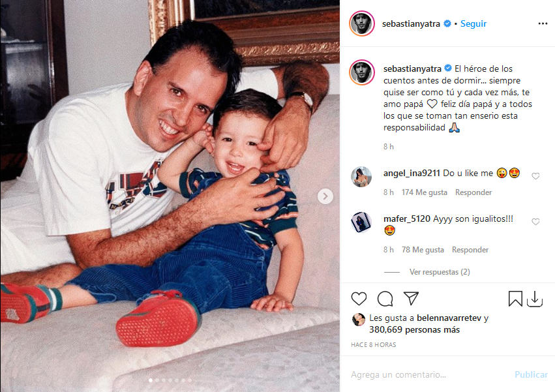Viewport: 555px width, 392px height.
Task: Like mafer_5120's comment heart
Action: pyautogui.click(x=535, y=222)
